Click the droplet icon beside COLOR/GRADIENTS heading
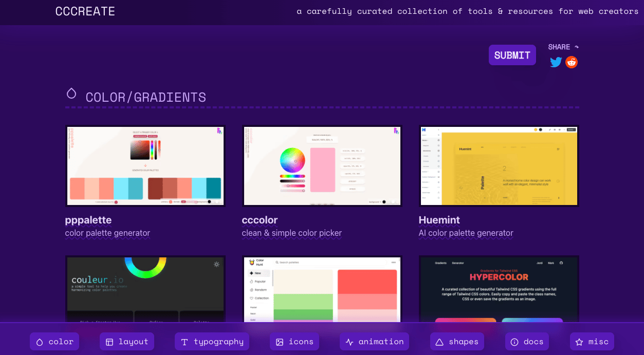The image size is (644, 355). click(71, 93)
